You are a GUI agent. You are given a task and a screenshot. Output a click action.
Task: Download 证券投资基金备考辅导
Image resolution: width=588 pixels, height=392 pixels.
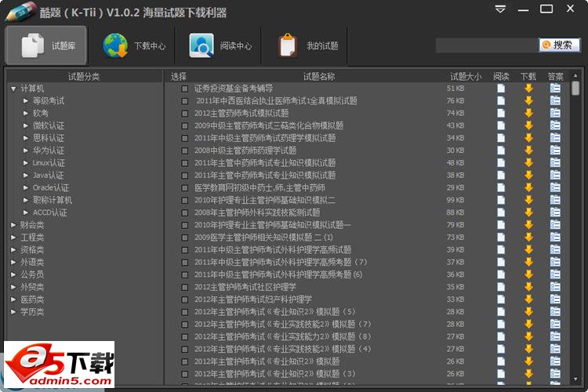[528, 89]
